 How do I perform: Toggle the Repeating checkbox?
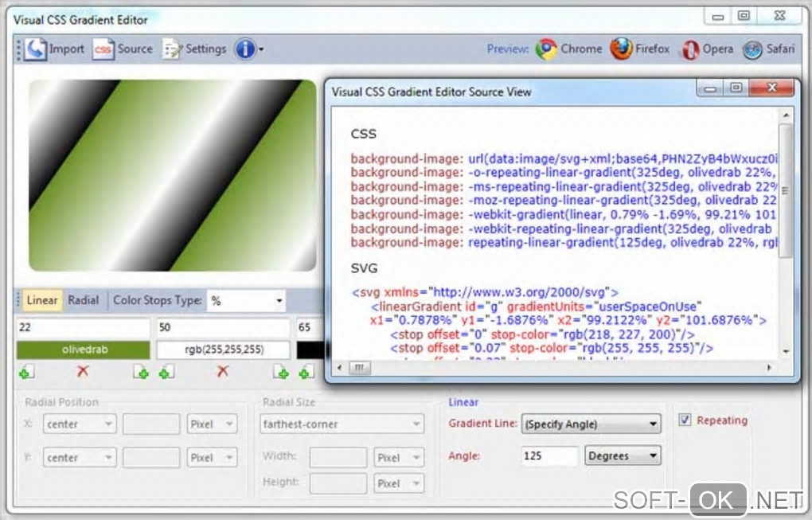tap(685, 420)
